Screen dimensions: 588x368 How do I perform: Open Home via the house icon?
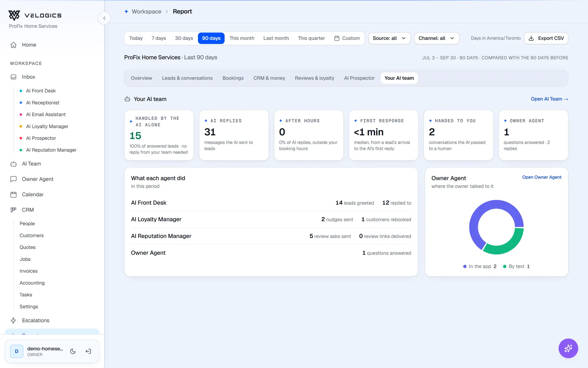(13, 45)
